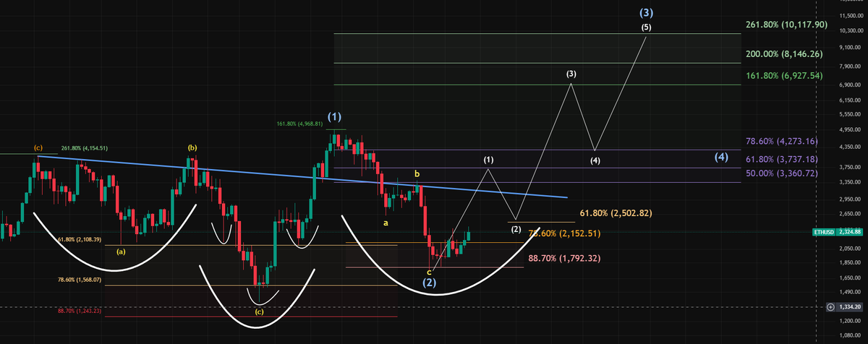The width and height of the screenshot is (868, 344).
Task: Click the white (5) projected wave label
Action: click(646, 27)
